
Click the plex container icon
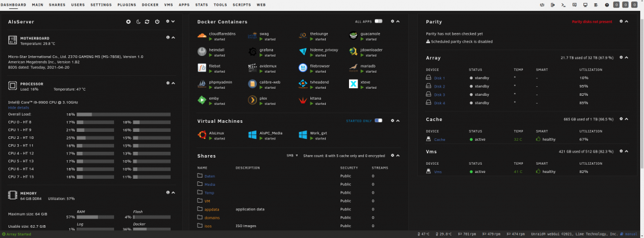pos(252,100)
